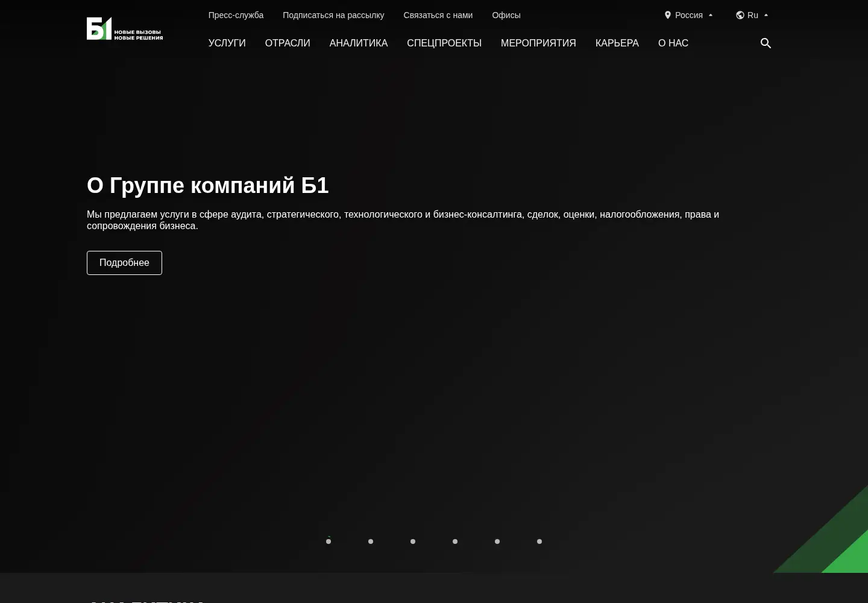This screenshot has width=868, height=603.
Task: Open the О НАС menu
Action: pos(673,43)
